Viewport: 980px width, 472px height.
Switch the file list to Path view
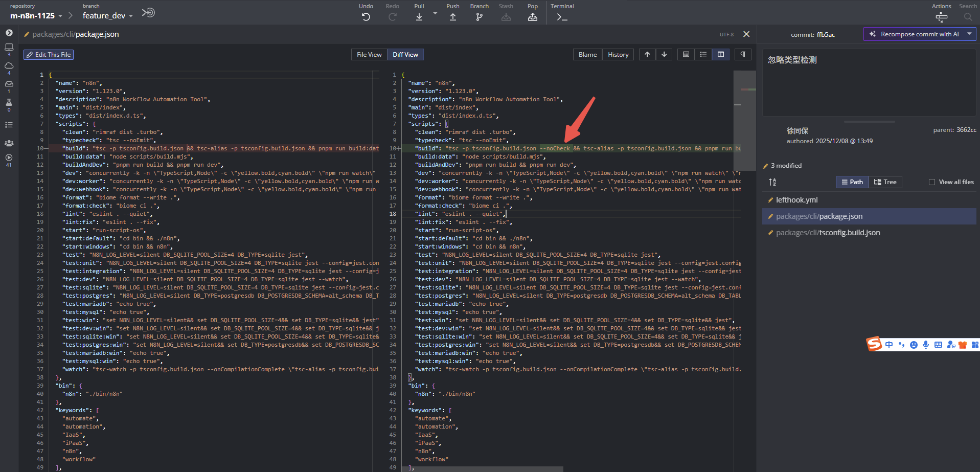click(x=852, y=182)
